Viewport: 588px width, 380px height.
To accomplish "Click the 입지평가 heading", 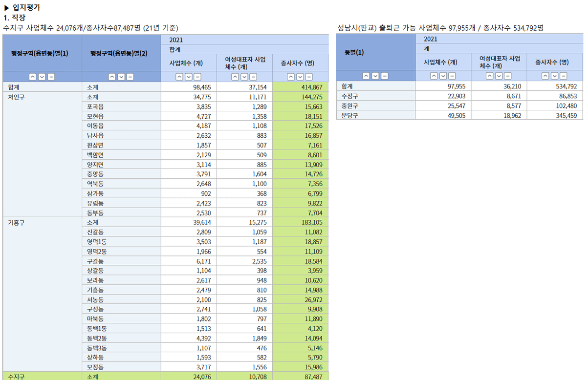I will [26, 8].
